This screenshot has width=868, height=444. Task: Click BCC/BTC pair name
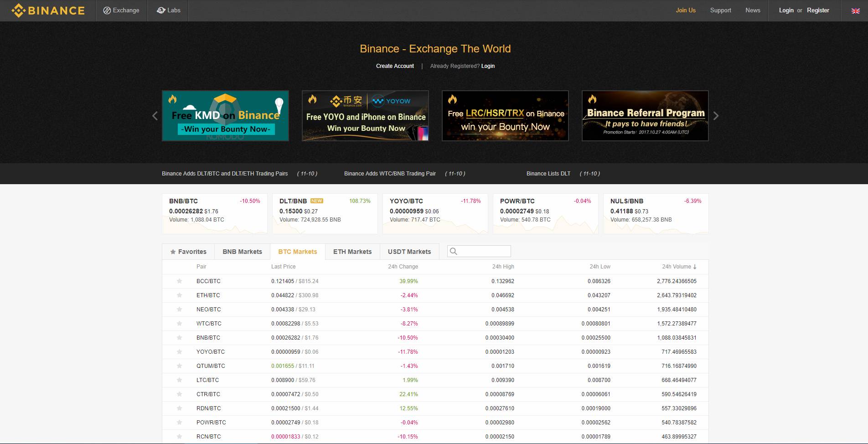208,281
